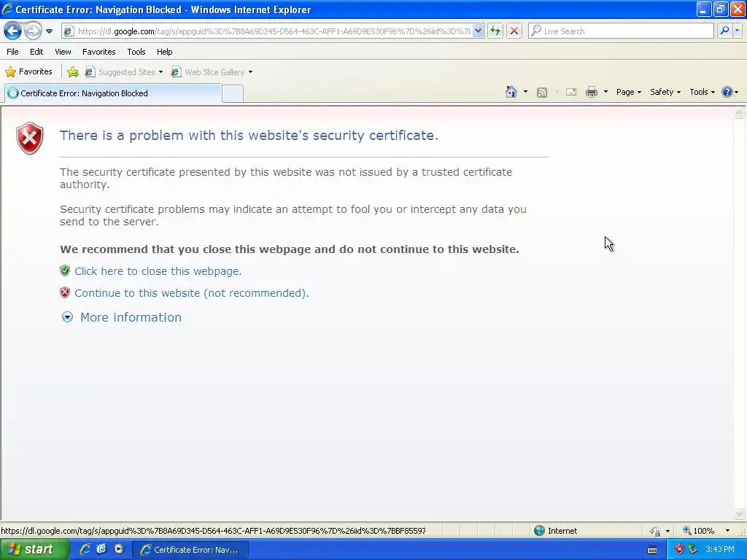Click the Internet zone status indicator
747x560 pixels.
(x=556, y=531)
